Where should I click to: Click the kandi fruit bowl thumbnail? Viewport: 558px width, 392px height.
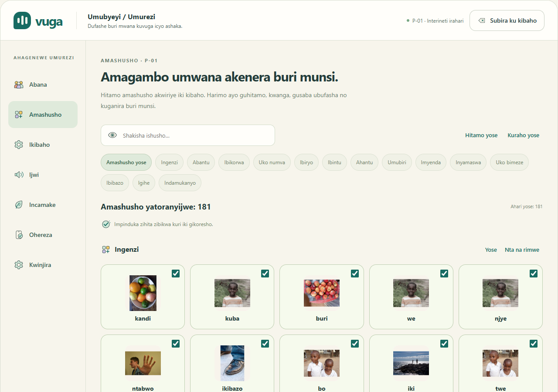tap(143, 293)
